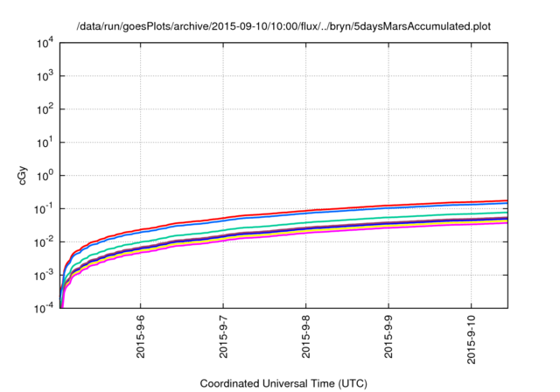
Task: Click the 10^-4 y-axis tick label
Action: (x=45, y=308)
